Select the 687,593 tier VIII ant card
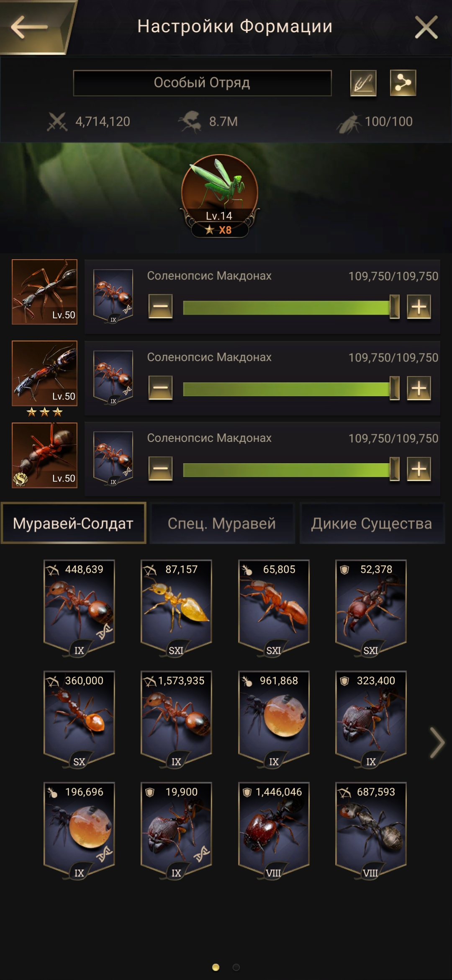This screenshot has height=980, width=452. point(371,831)
